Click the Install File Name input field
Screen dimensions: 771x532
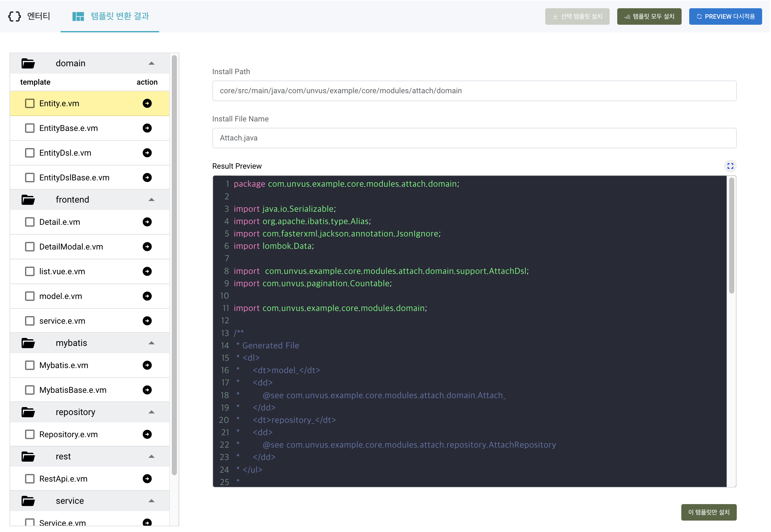click(x=474, y=138)
